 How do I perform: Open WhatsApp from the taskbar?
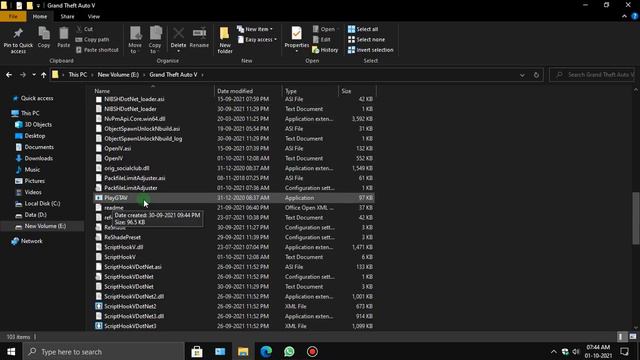[289, 351]
